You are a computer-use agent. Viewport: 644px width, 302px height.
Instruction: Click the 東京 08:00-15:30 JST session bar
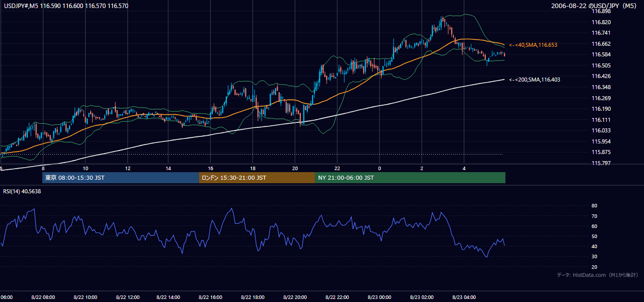(121, 178)
